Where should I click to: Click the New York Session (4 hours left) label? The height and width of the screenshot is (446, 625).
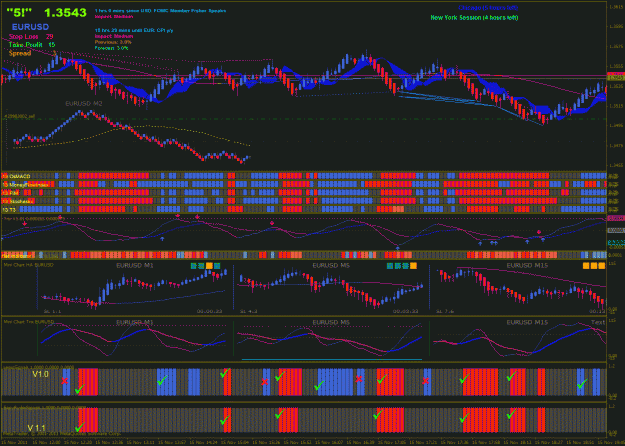coord(474,18)
